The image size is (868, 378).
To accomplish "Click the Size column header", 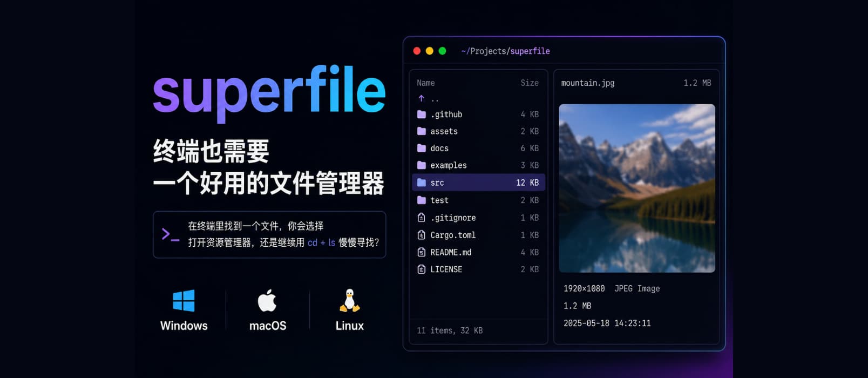I will 530,83.
